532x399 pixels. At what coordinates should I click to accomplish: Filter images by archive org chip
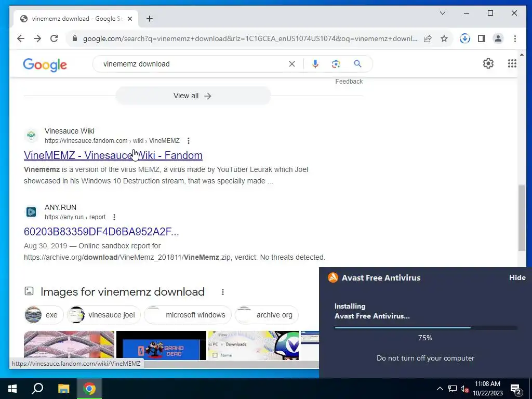pos(267,315)
